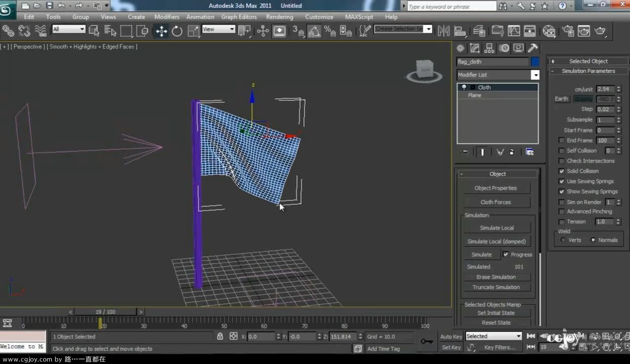Open Configure Modifier Sets

(x=530, y=152)
